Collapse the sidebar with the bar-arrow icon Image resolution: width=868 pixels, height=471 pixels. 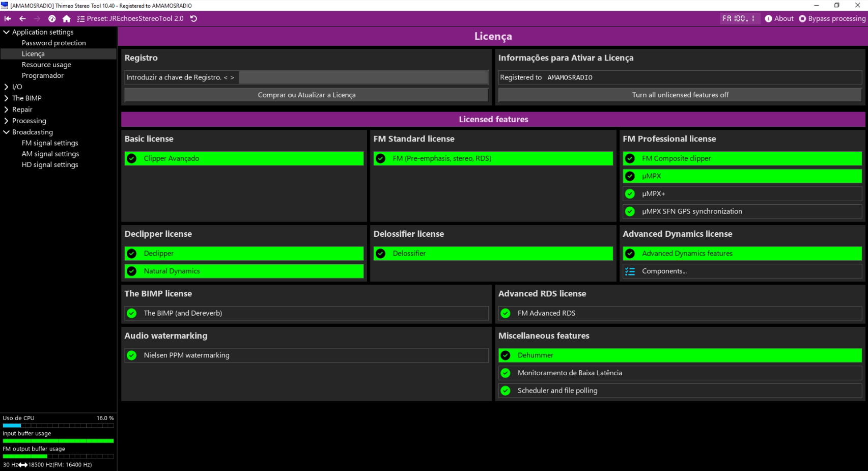pyautogui.click(x=8, y=18)
